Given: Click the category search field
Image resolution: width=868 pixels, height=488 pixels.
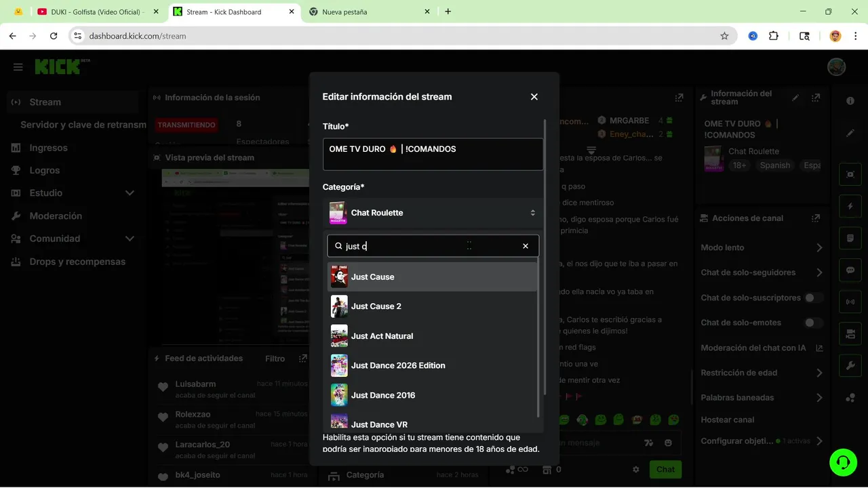Looking at the screenshot, I should (433, 246).
